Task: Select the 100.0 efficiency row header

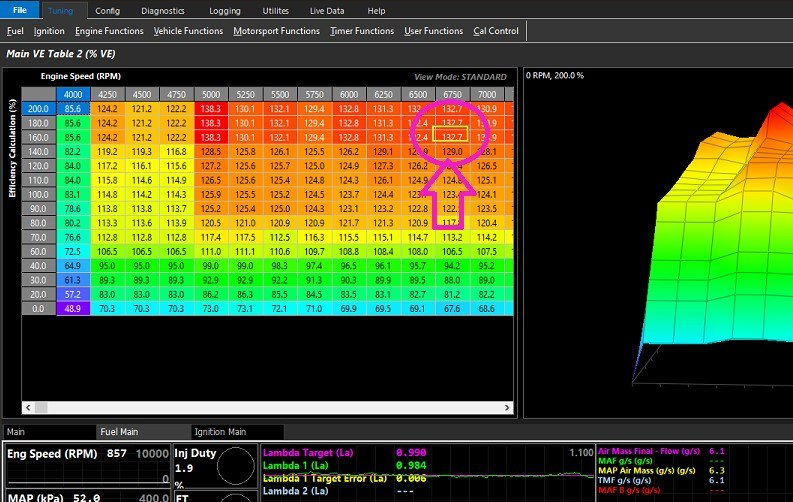Action: click(x=38, y=194)
